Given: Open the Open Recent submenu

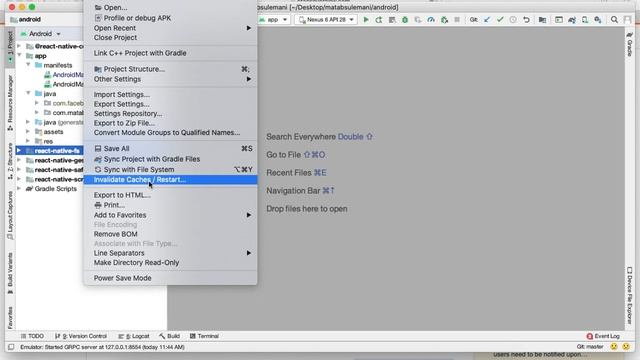Looking at the screenshot, I should pos(171,28).
